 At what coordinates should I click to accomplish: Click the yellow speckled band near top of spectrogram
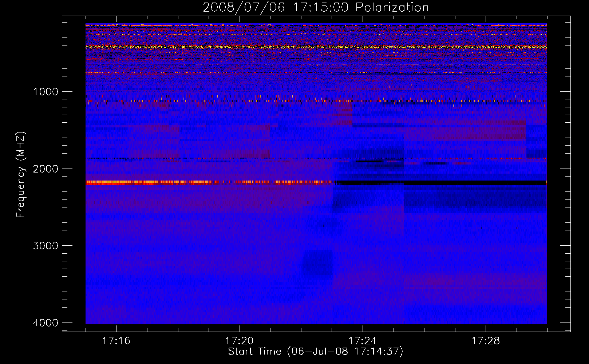point(316,47)
